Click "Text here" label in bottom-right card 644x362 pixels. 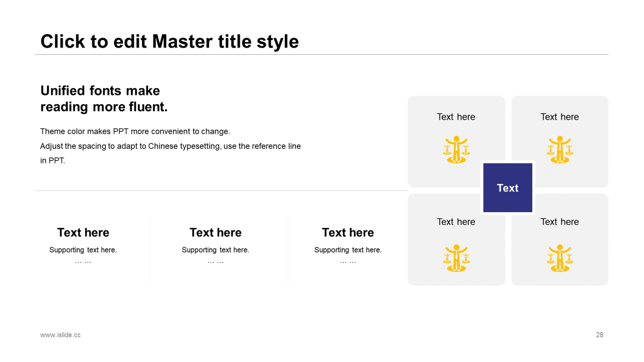[x=559, y=222]
